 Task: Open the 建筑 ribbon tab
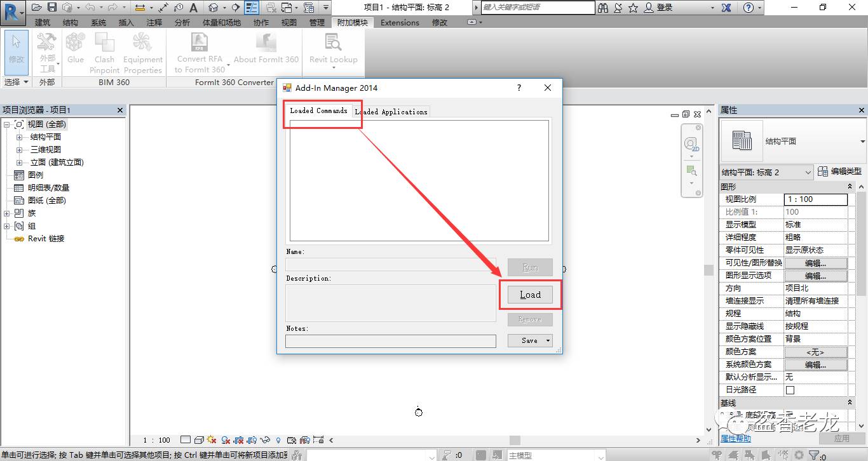[x=43, y=22]
